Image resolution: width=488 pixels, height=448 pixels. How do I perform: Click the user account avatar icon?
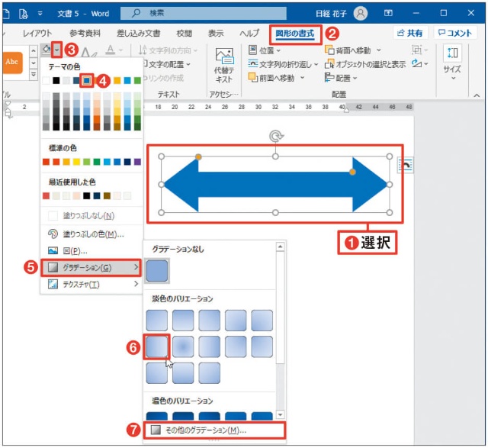point(361,13)
